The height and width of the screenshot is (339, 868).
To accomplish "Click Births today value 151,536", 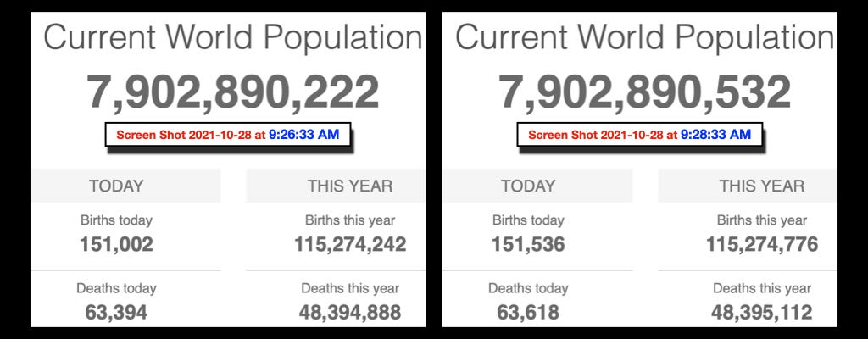I will click(528, 244).
